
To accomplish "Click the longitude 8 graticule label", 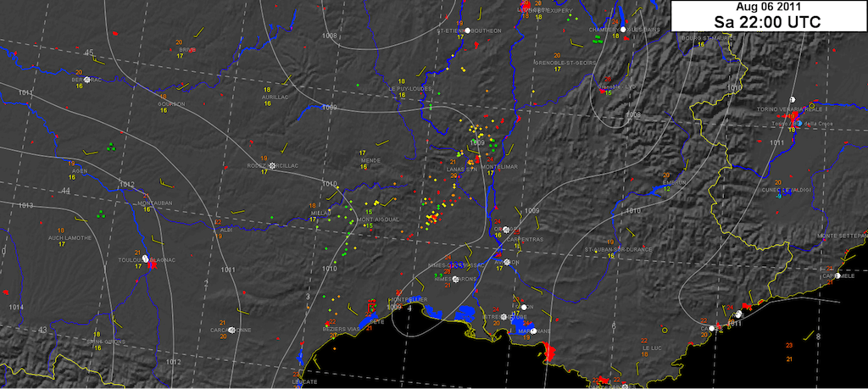I will (818, 336).
